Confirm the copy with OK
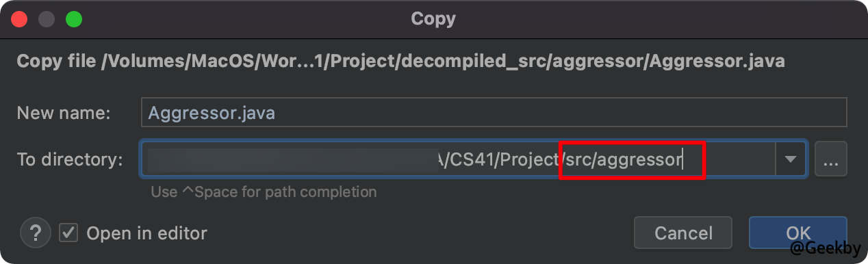 click(x=798, y=233)
